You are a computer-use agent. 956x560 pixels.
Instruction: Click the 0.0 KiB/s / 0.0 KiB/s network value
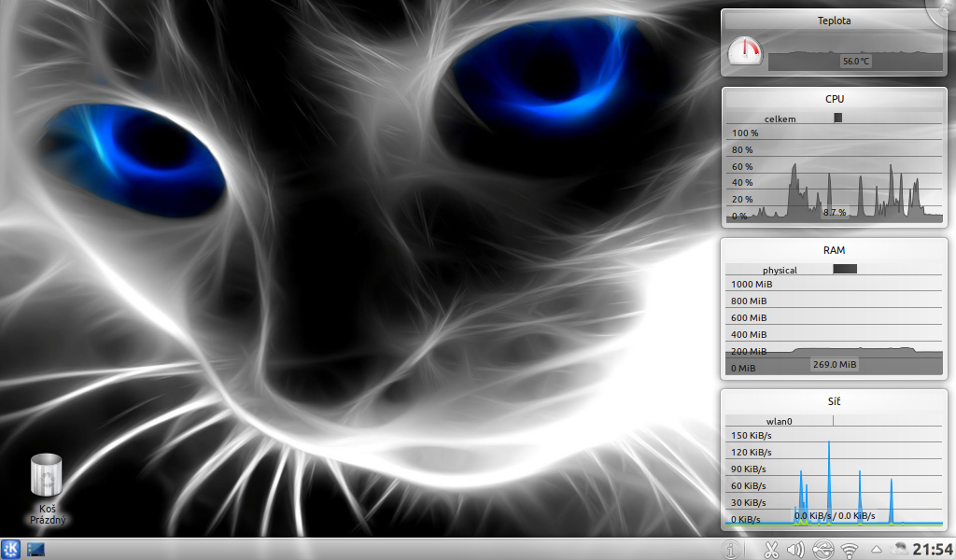(x=835, y=515)
